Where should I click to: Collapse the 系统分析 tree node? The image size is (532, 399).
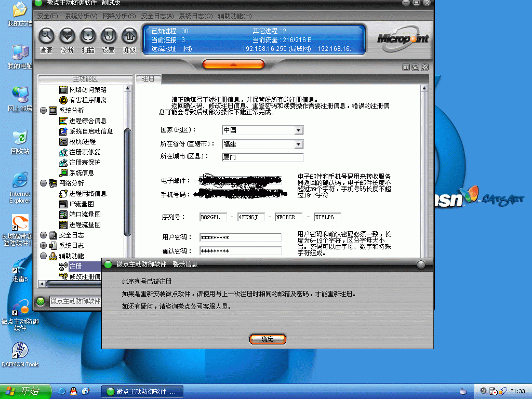44,110
